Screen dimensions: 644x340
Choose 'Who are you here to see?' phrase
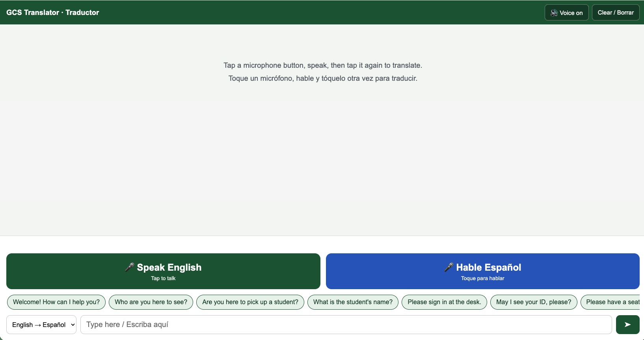click(x=151, y=302)
